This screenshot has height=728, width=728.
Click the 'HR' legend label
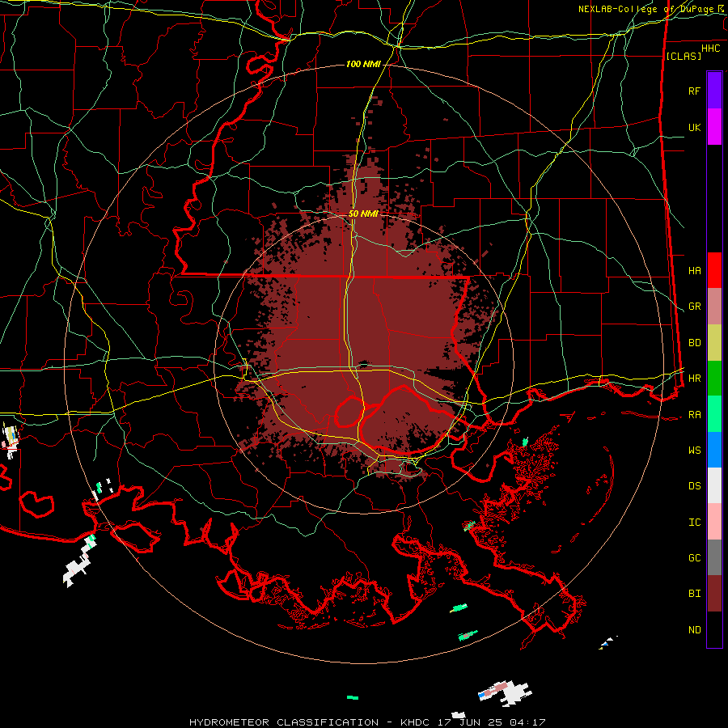point(694,379)
